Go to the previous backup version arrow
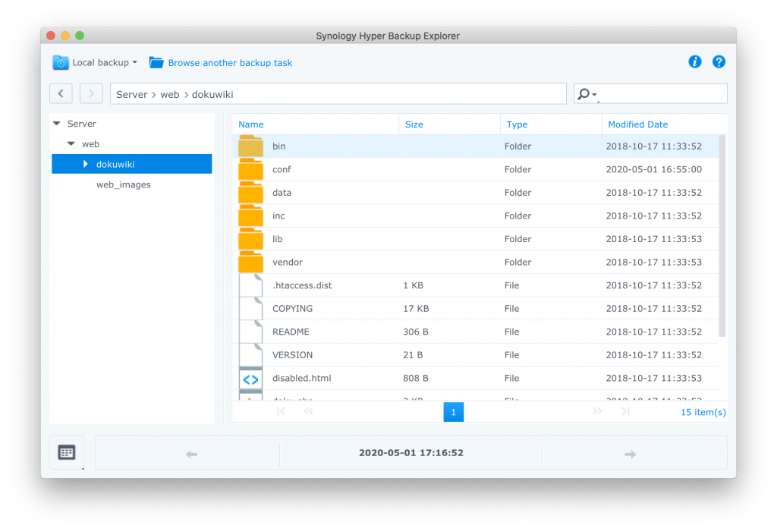The width and height of the screenshot is (777, 532). [191, 454]
